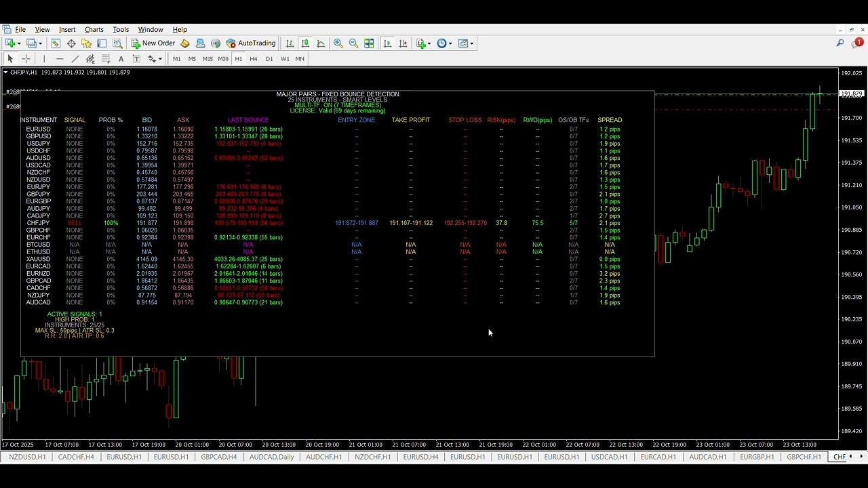
Task: Switch to the GBPCAD,H4 chart tab
Action: (219, 457)
